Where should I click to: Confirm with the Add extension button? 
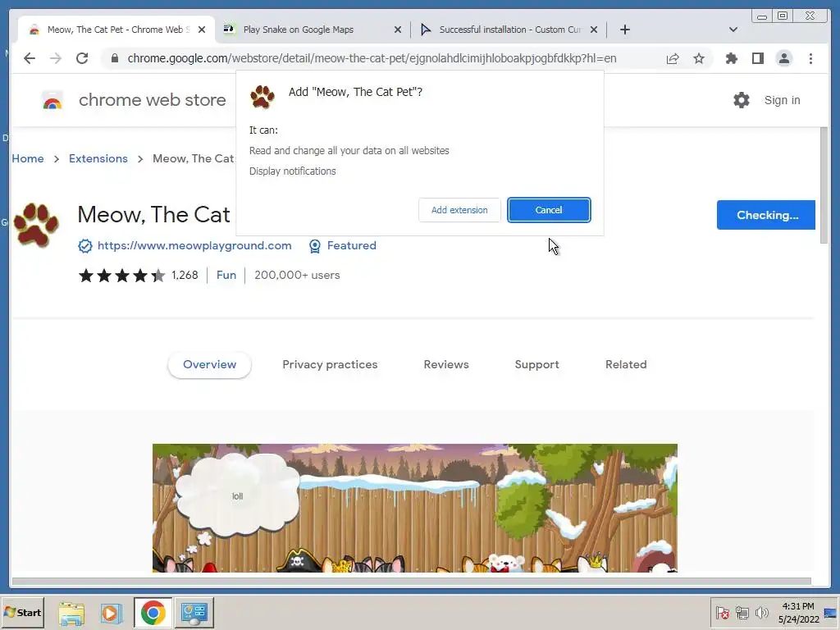pos(459,210)
